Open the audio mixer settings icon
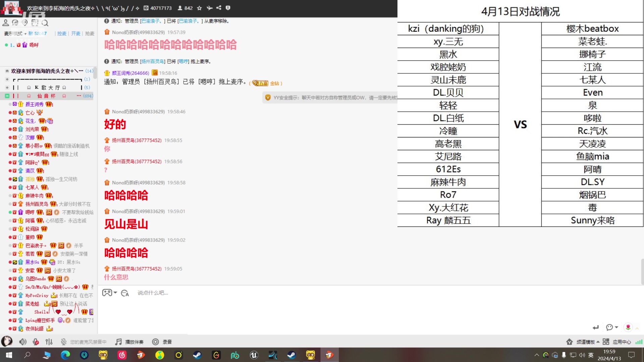The image size is (644, 362). [49, 342]
